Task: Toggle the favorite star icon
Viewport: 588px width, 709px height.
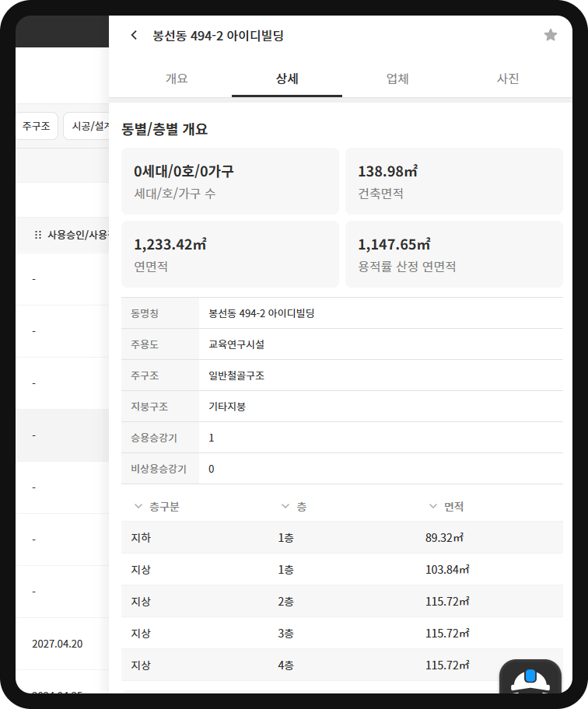Action: (551, 35)
